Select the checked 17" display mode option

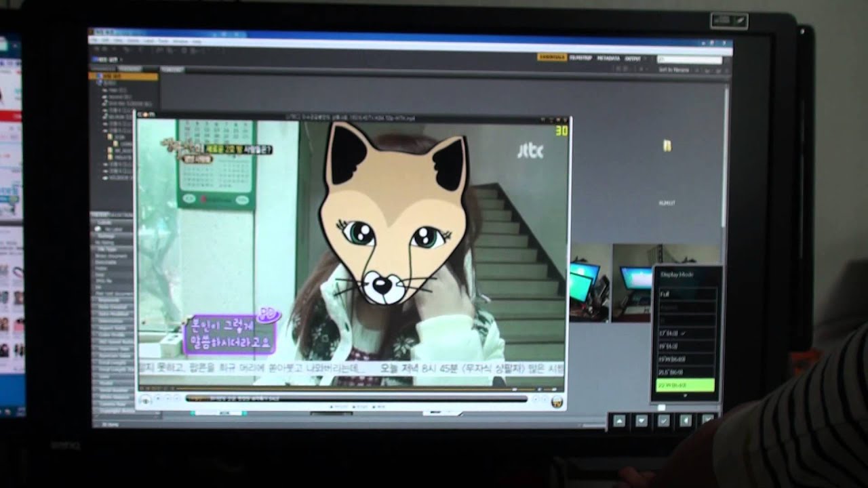[687, 334]
